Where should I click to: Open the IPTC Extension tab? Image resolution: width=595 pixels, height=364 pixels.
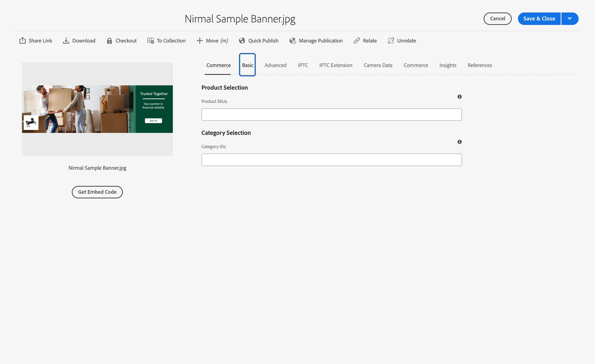(x=336, y=65)
